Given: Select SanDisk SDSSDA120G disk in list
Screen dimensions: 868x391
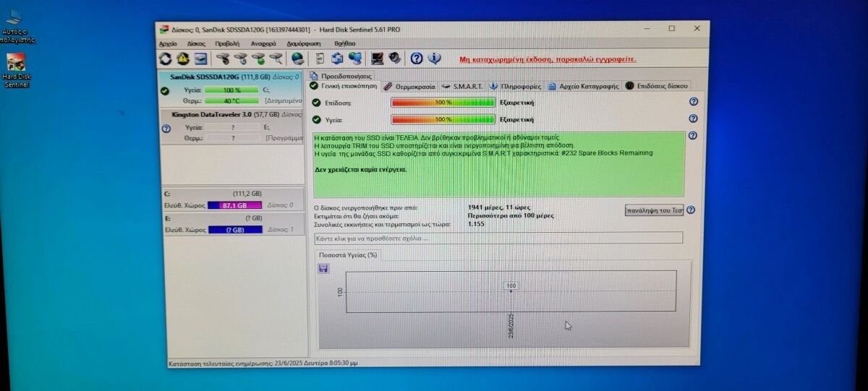Looking at the screenshot, I should coord(233,89).
